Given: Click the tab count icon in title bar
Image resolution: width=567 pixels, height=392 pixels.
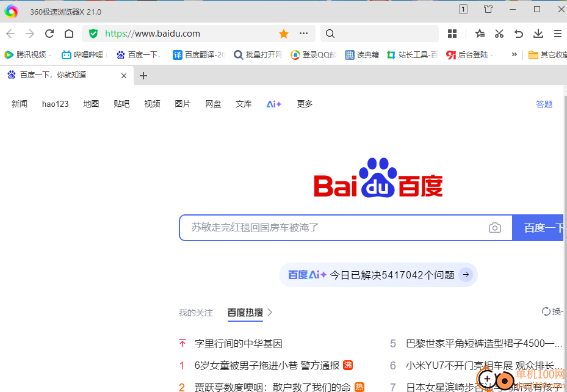Looking at the screenshot, I should coord(463,9).
